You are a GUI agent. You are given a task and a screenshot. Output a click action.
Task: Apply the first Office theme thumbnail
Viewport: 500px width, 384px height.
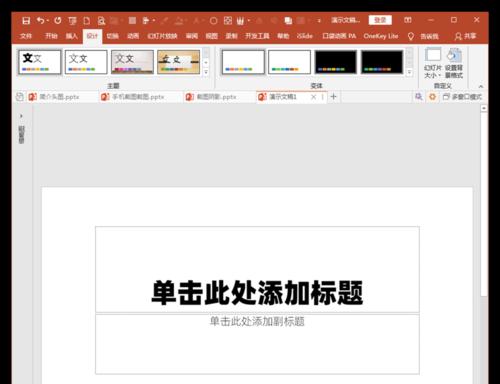pyautogui.click(x=39, y=62)
